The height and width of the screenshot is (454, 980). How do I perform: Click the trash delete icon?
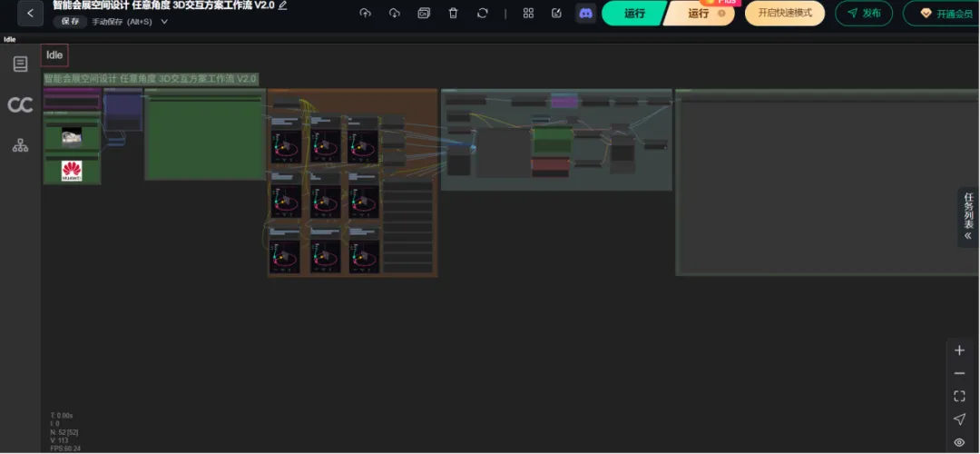pos(453,13)
